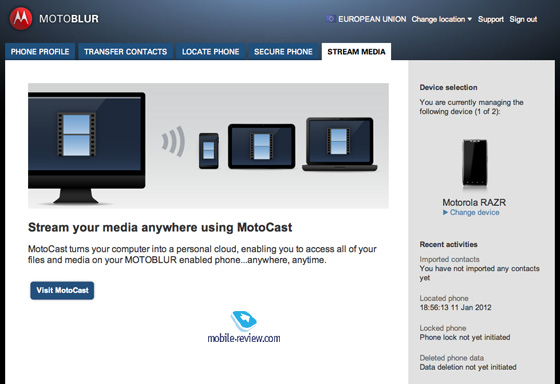Switch to the Phone Profile tab
The height and width of the screenshot is (384, 560).
[40, 52]
